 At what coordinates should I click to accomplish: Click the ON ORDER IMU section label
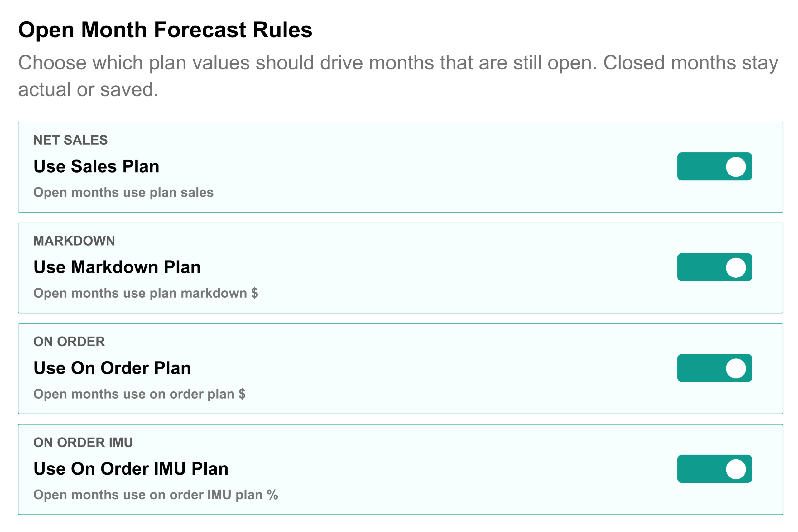click(83, 443)
